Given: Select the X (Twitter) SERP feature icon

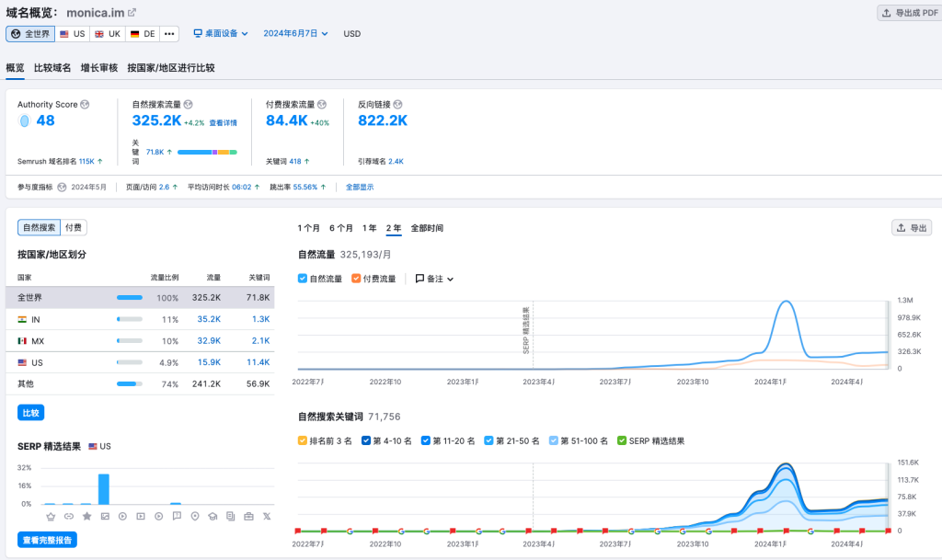Looking at the screenshot, I should tap(267, 516).
